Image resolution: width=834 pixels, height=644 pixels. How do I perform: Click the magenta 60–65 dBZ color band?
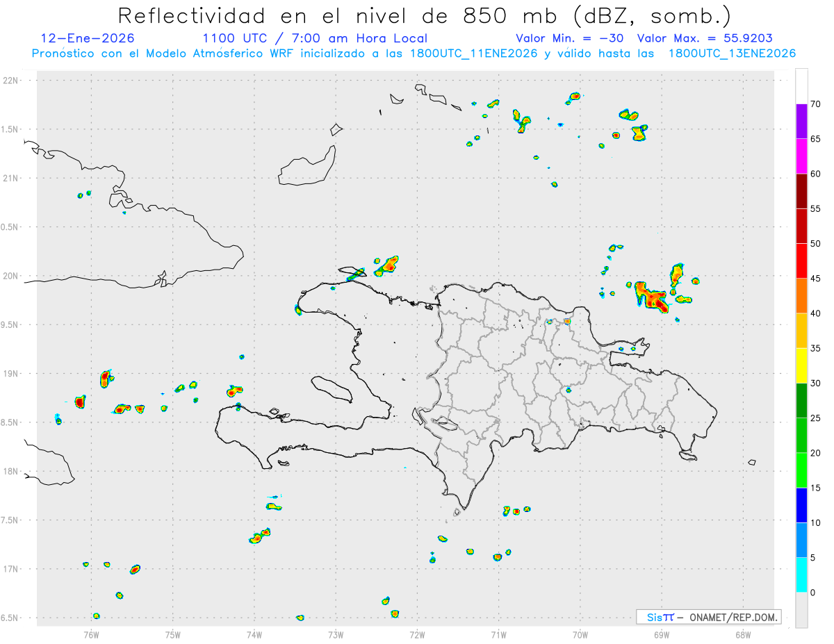coord(801,156)
